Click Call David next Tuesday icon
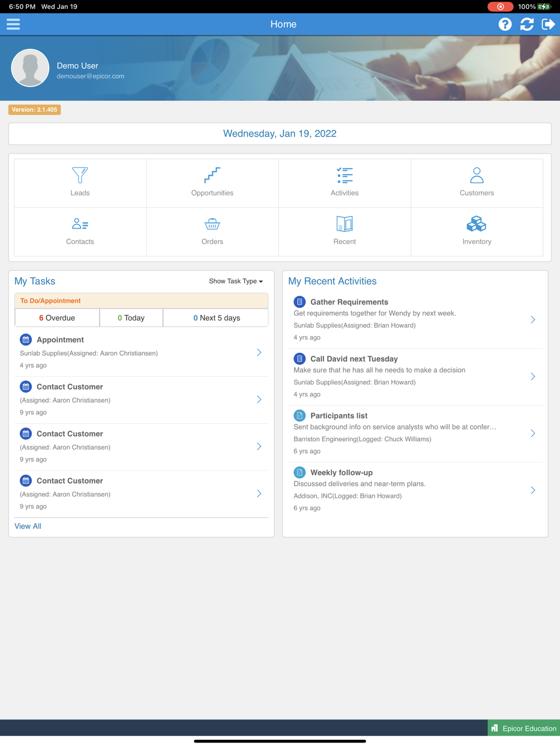560x747 pixels. (300, 358)
